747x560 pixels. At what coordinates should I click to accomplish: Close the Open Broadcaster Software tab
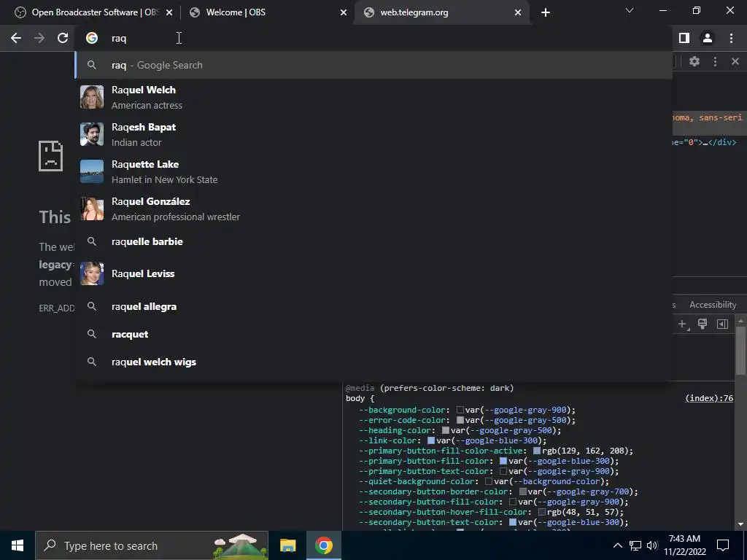(x=169, y=12)
